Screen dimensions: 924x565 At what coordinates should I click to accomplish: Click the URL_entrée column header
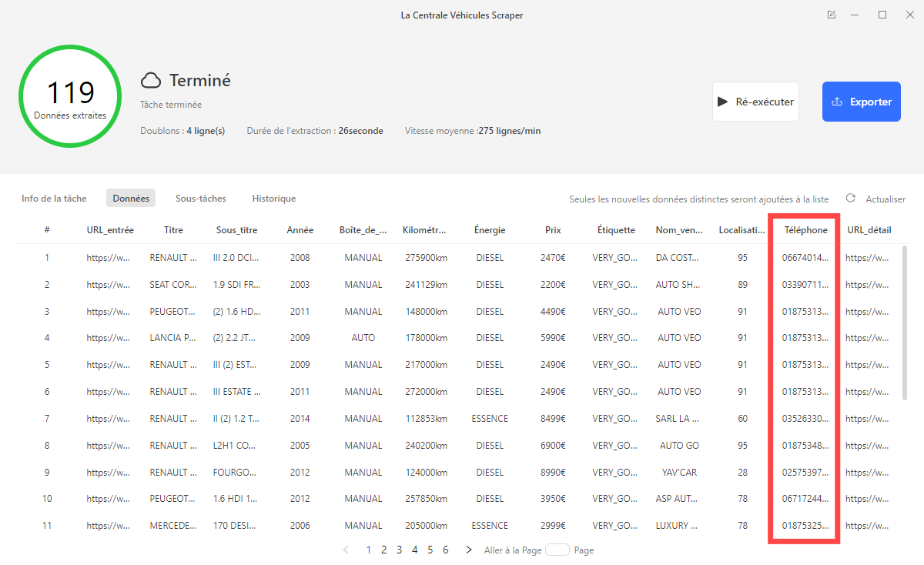point(110,230)
